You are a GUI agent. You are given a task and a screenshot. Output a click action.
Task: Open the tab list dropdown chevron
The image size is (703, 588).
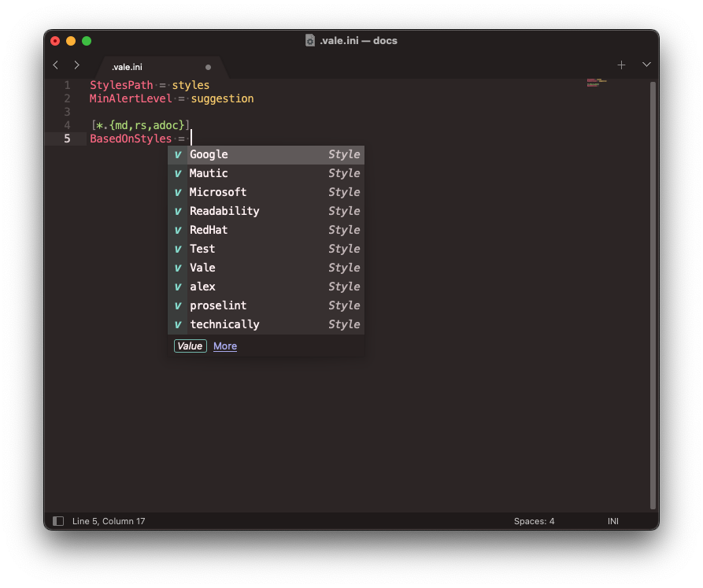coord(646,65)
